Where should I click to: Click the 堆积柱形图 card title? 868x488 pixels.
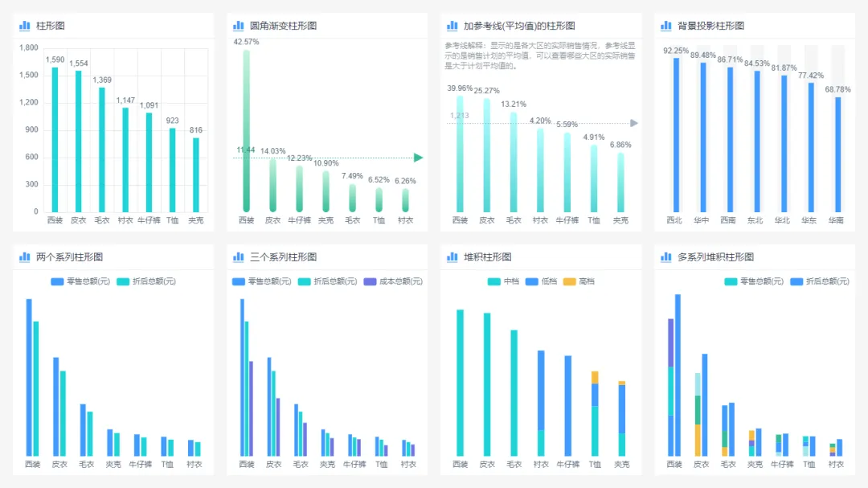pyautogui.click(x=487, y=257)
